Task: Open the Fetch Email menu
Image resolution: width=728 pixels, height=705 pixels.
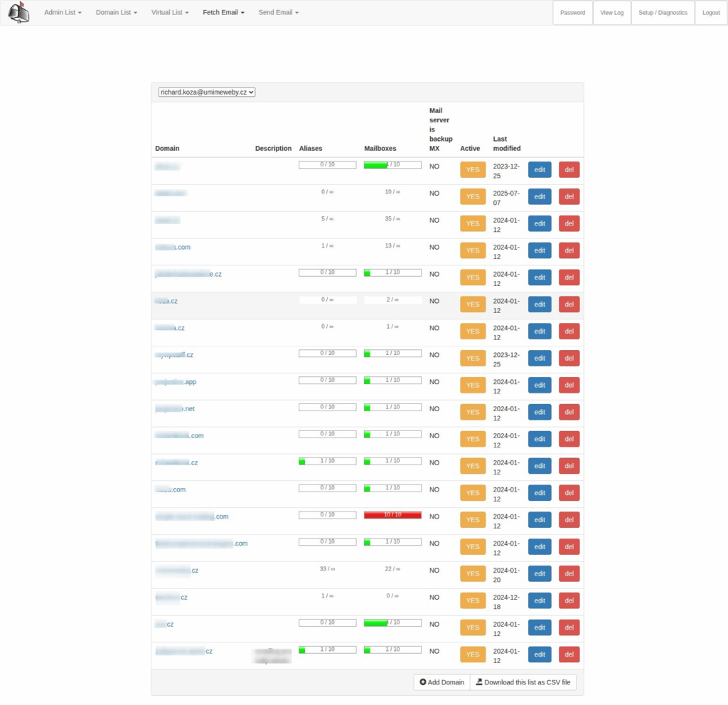Action: pyautogui.click(x=223, y=13)
